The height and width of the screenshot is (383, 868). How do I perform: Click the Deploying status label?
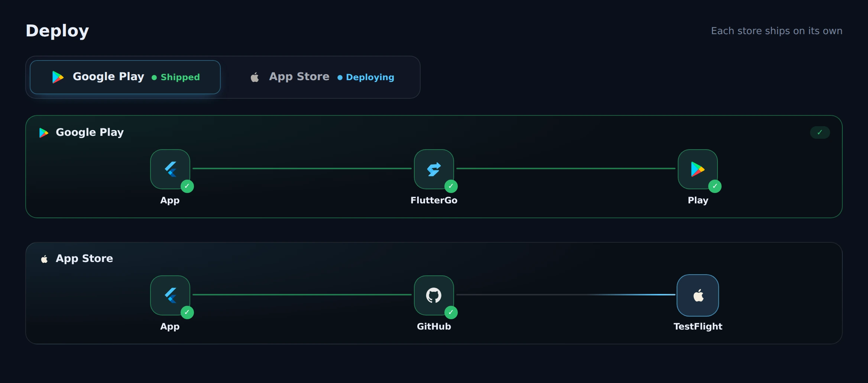coord(370,77)
